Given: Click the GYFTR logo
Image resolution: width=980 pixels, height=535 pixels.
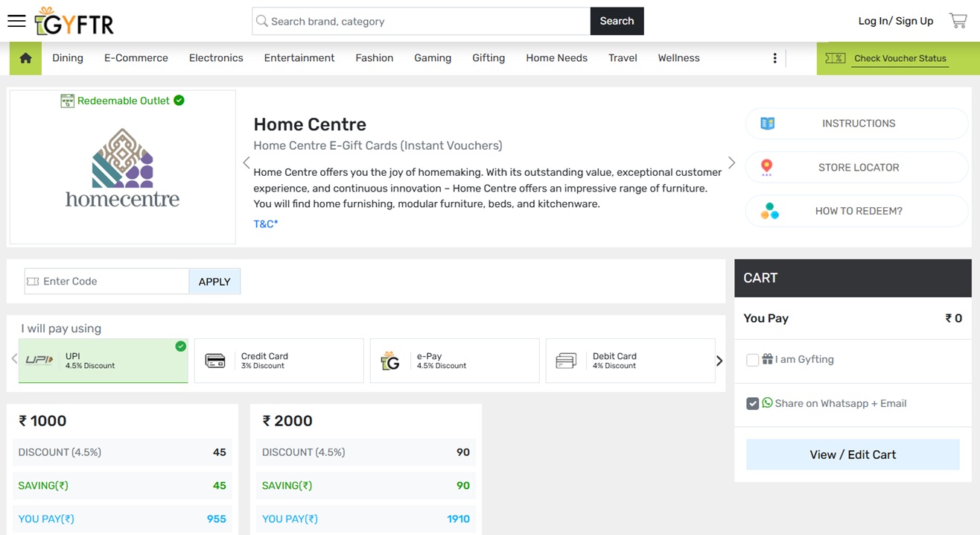Looking at the screenshot, I should pyautogui.click(x=74, y=22).
